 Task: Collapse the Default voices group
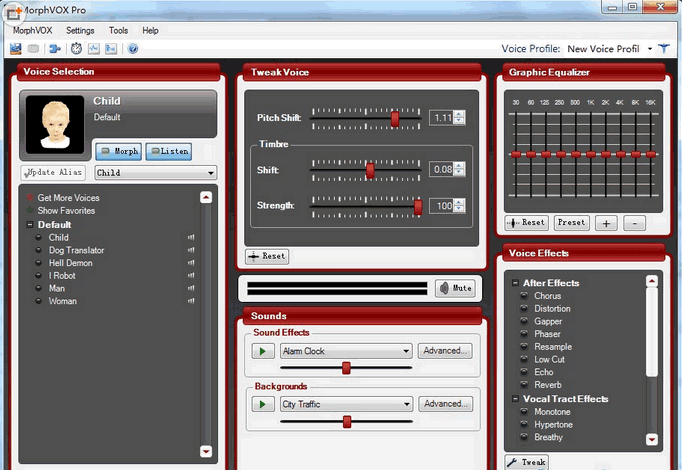[30, 225]
